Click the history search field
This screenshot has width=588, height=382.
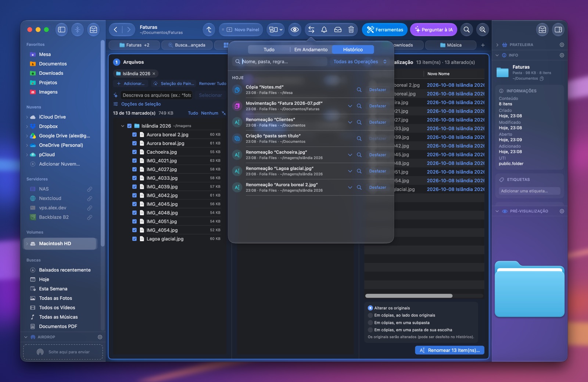(280, 62)
